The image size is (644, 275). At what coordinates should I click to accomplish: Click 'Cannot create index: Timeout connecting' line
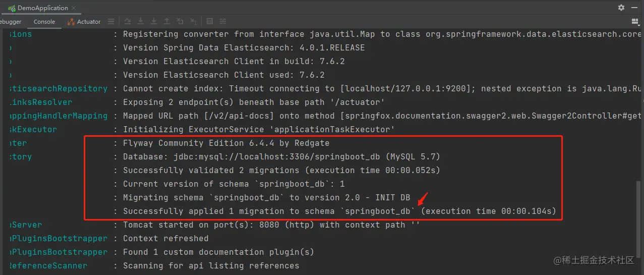pyautogui.click(x=382, y=89)
